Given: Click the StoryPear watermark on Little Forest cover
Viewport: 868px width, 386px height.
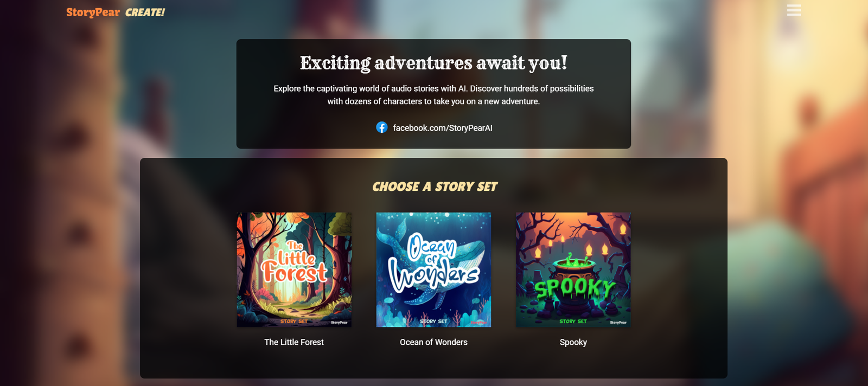Looking at the screenshot, I should (339, 323).
